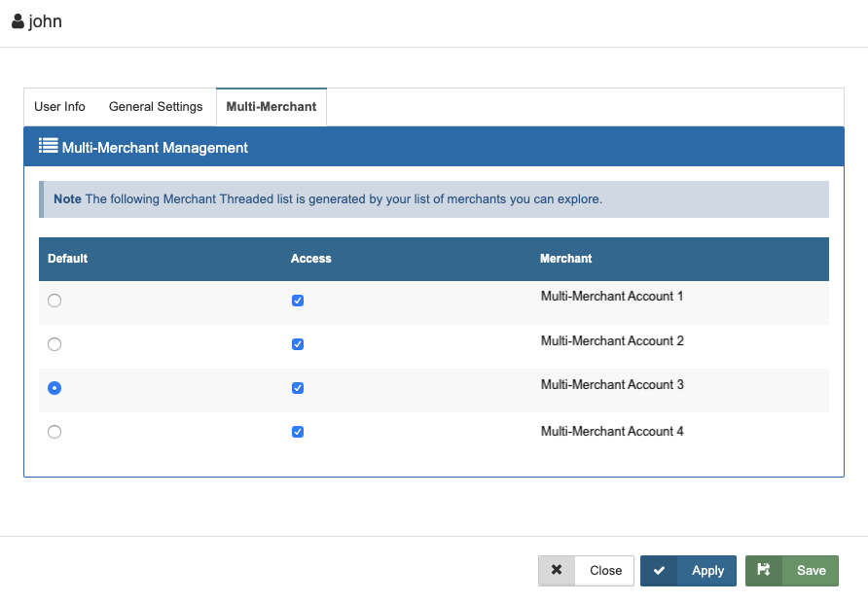Switch to the User Info tab
Viewport: 868px width, 603px height.
tap(59, 107)
